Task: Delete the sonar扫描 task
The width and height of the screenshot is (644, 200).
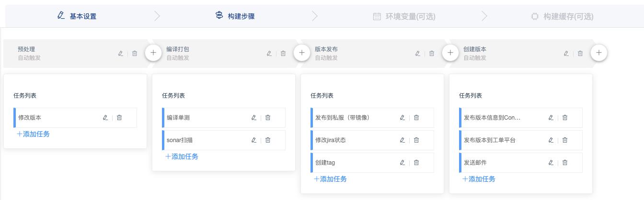Action: click(268, 140)
